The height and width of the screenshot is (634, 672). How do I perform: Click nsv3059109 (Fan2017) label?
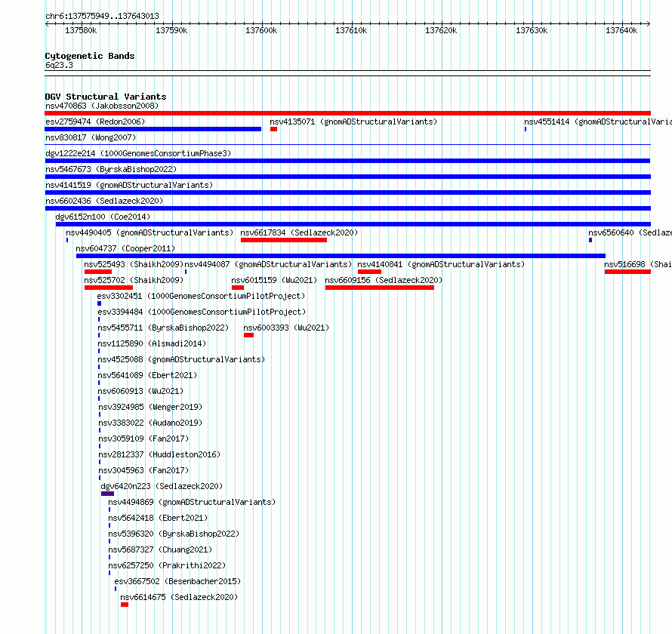143,439
